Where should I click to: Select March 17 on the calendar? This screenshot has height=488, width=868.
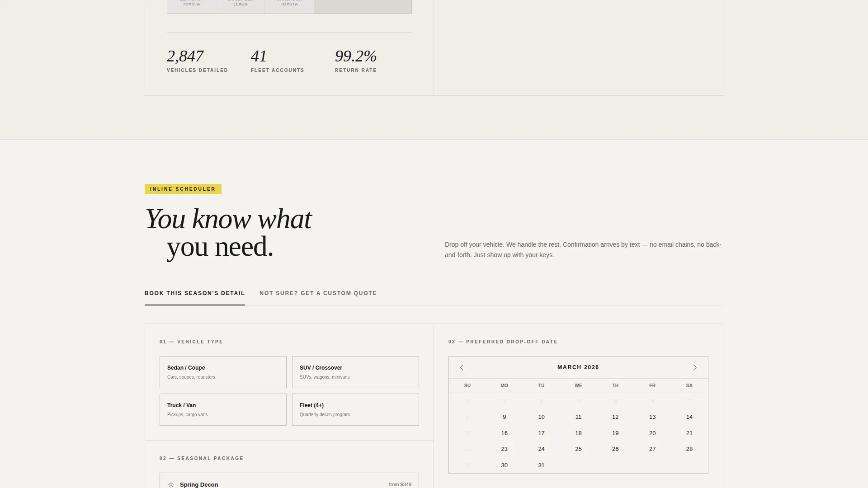[541, 433]
